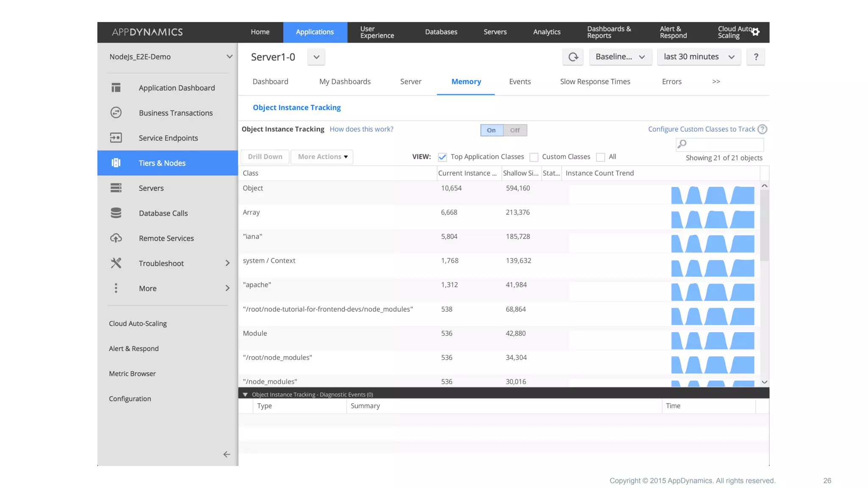The height and width of the screenshot is (488, 868).
Task: Collapse sidebar with the left arrow
Action: coord(227,454)
